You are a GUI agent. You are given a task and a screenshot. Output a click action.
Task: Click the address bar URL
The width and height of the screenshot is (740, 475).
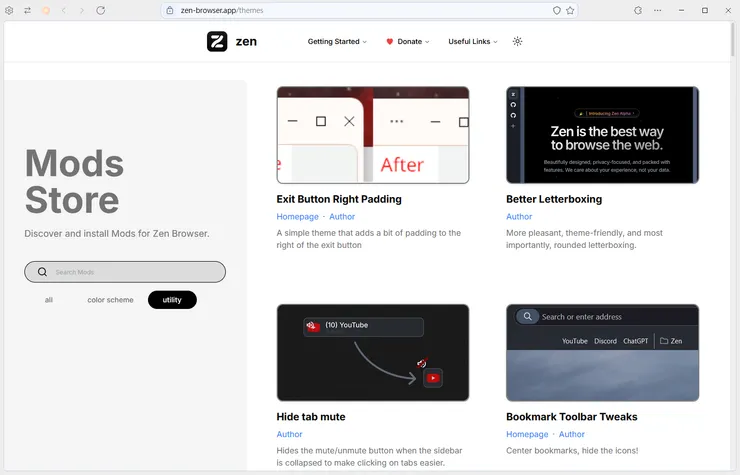click(x=222, y=10)
